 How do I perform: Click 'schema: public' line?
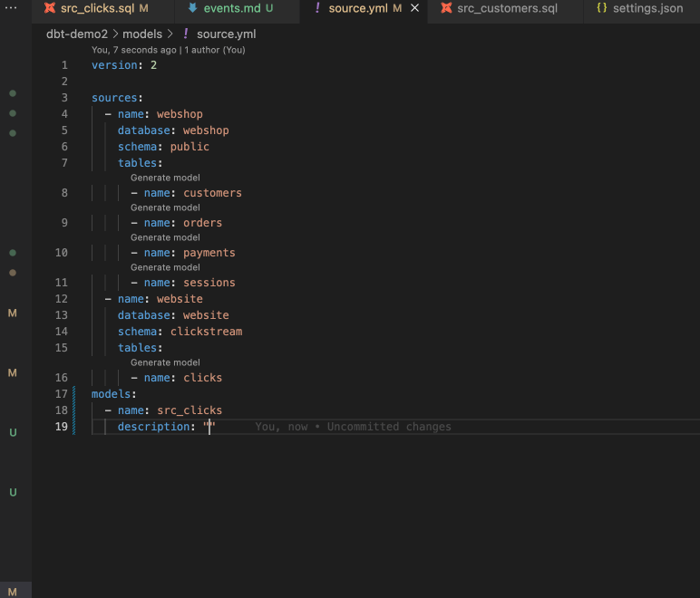pyautogui.click(x=163, y=147)
